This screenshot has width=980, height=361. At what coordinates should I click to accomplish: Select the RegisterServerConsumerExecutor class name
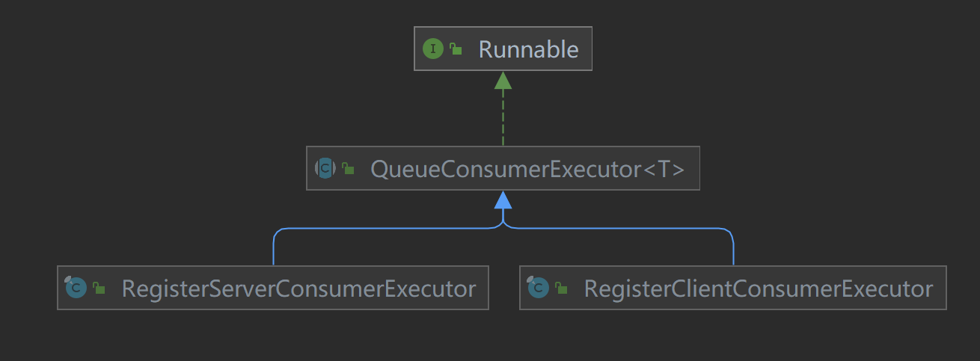pyautogui.click(x=298, y=289)
